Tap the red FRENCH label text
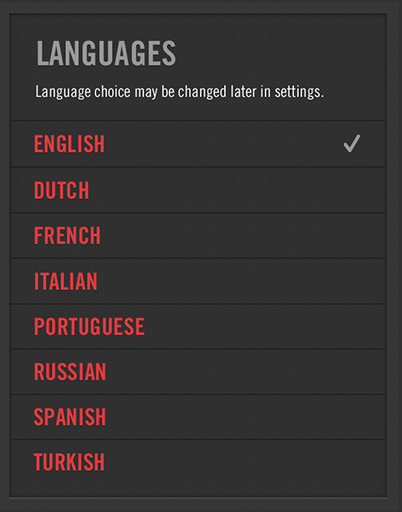Viewport: 402px width, 512px height. coord(67,236)
